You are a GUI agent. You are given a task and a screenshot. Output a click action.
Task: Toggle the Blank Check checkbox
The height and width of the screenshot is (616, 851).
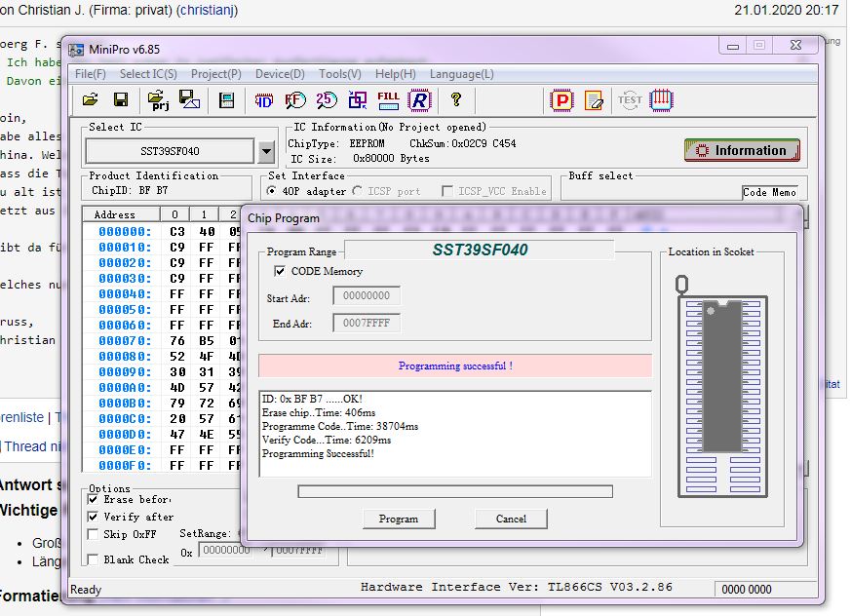pyautogui.click(x=93, y=559)
